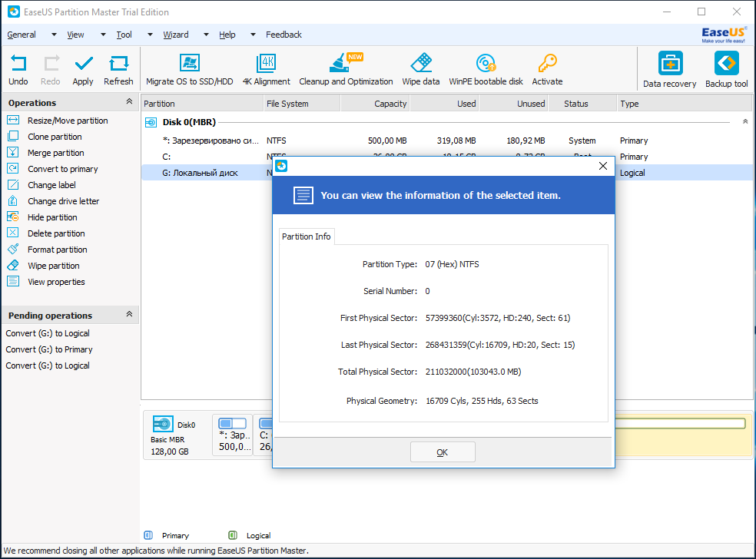Select Change drive letter operation
756x559 pixels.
[63, 201]
